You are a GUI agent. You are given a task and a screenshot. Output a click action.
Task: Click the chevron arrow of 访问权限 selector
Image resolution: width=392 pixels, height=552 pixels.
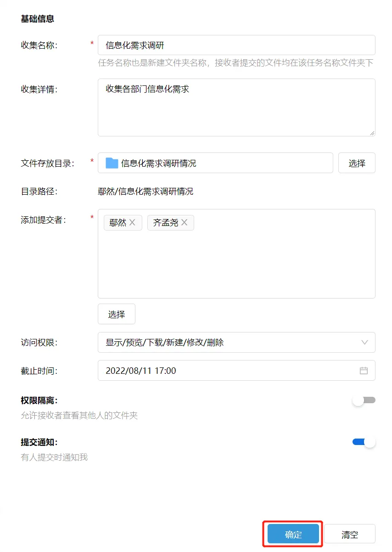365,343
